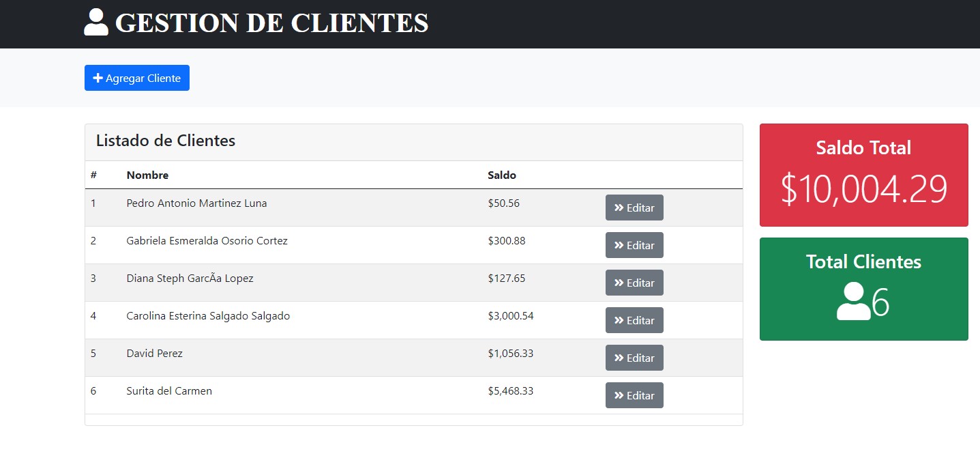Click the client count number 6

coord(880,302)
